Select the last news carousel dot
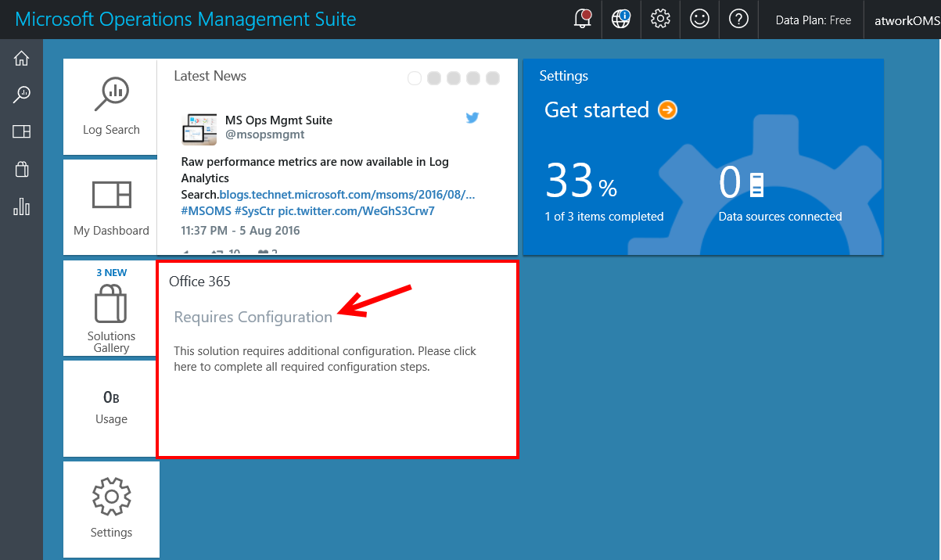The width and height of the screenshot is (941, 560). coord(493,78)
